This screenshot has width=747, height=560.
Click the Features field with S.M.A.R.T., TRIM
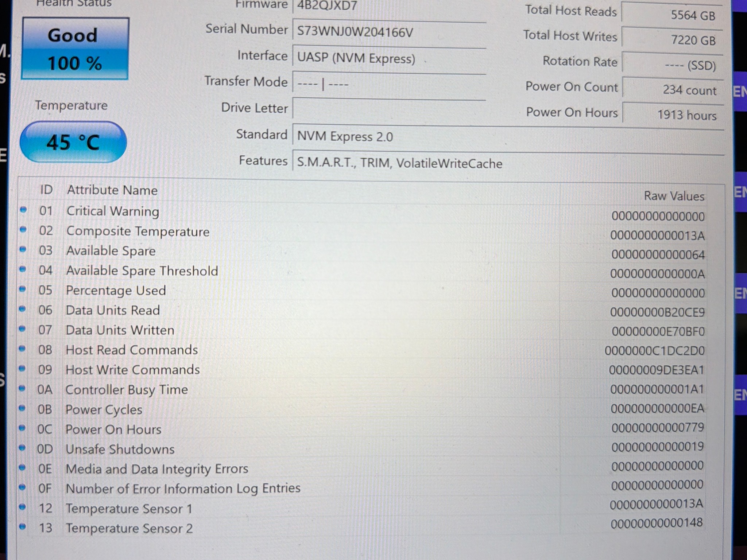tap(508, 163)
